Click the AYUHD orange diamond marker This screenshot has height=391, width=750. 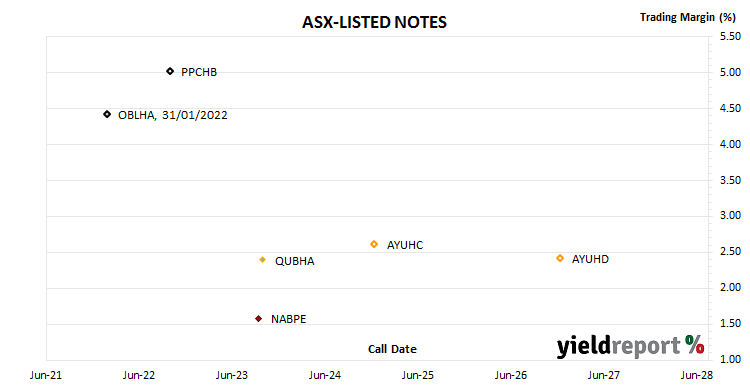560,258
